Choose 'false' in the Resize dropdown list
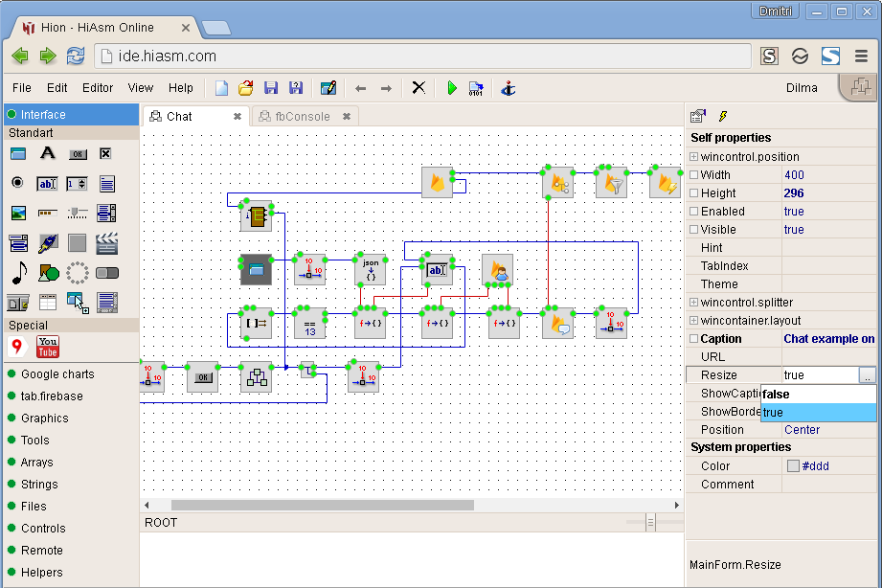Screen dimensions: 882x588 819,394
